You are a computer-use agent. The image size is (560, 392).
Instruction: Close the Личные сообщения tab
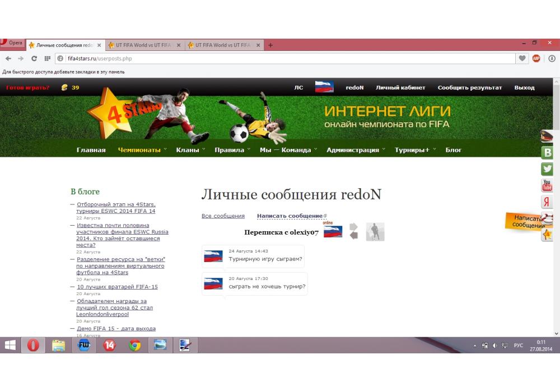point(99,45)
